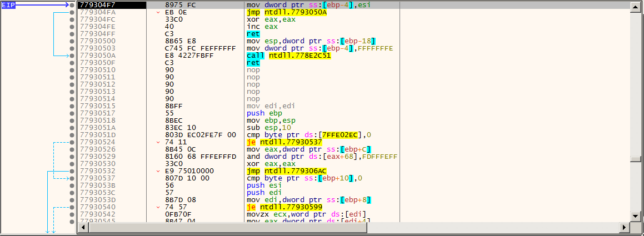This screenshot has height=236, width=644.
Task: Toggle breakpoint dot at address 7793051D
Action: click(x=72, y=134)
